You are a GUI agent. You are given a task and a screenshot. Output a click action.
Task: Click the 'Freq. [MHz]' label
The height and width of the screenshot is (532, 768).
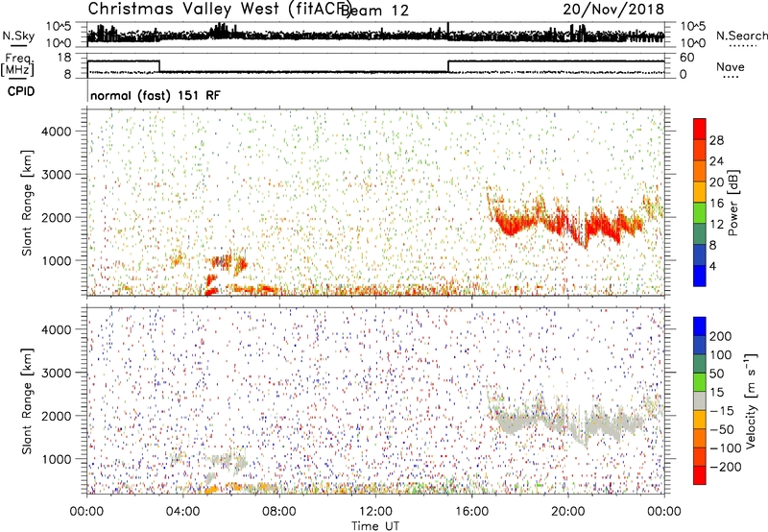point(17,64)
